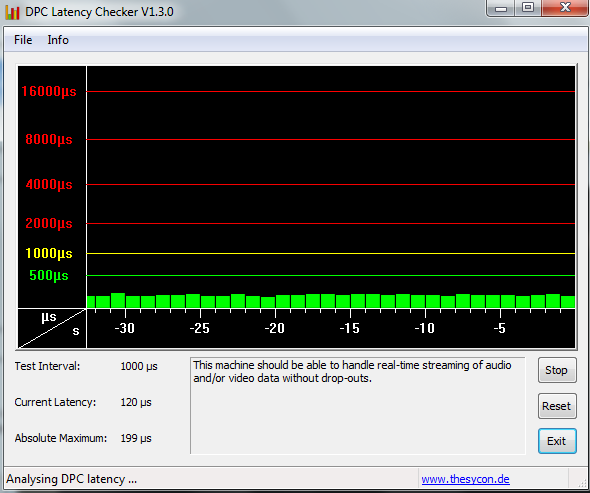Click the 1000µs yellow threshold label
Screen dimensions: 590x493
(x=49, y=254)
